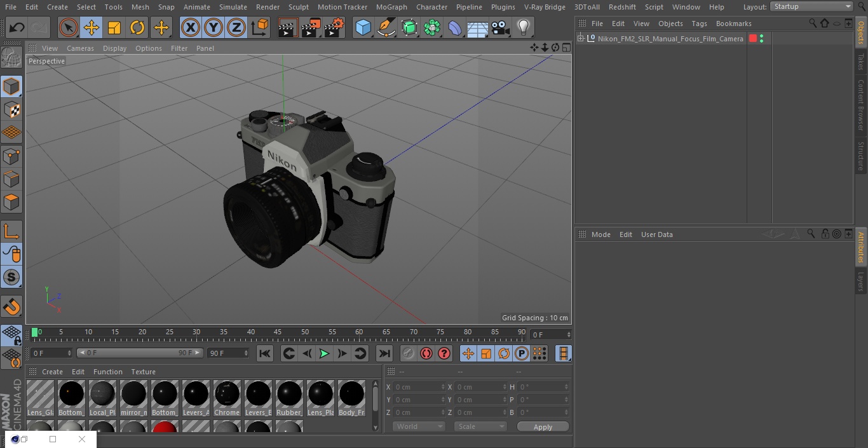Viewport: 868px width, 448px height.
Task: Open the World coordinate mode dropdown
Action: (419, 426)
